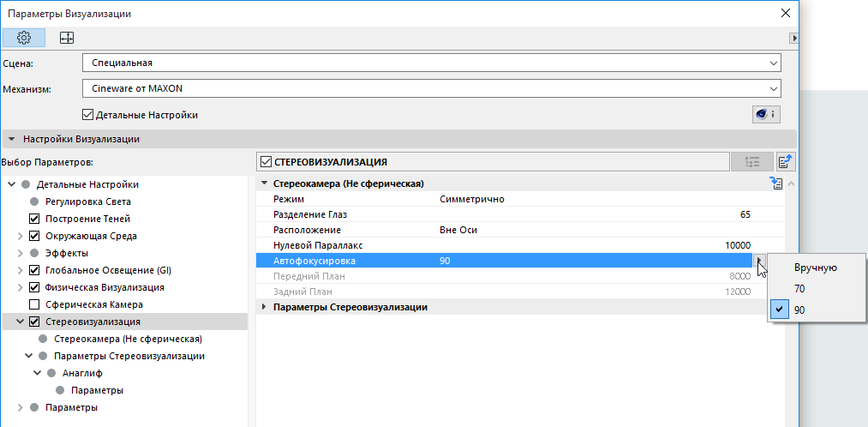The width and height of the screenshot is (868, 427).
Task: Uncheck Стереовизуализация in the tree
Action: click(34, 322)
